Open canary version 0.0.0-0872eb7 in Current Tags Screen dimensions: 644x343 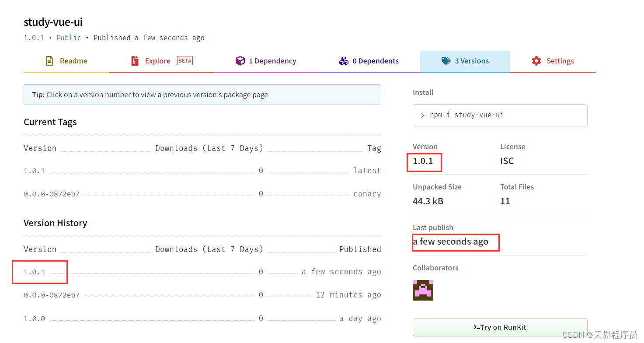(x=52, y=194)
